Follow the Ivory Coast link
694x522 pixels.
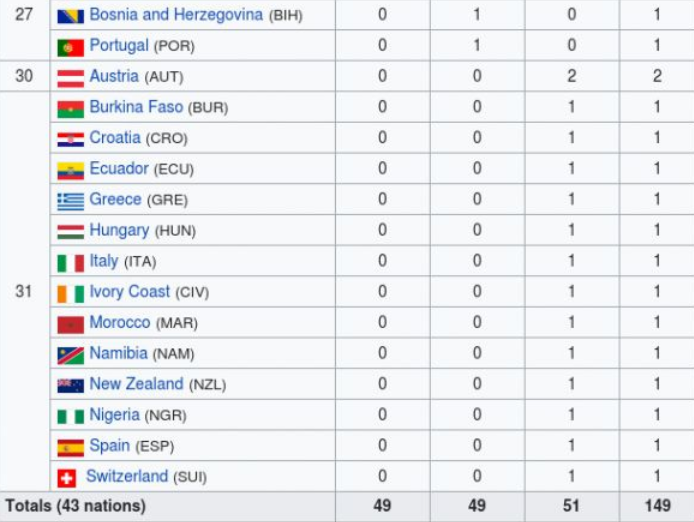[130, 292]
